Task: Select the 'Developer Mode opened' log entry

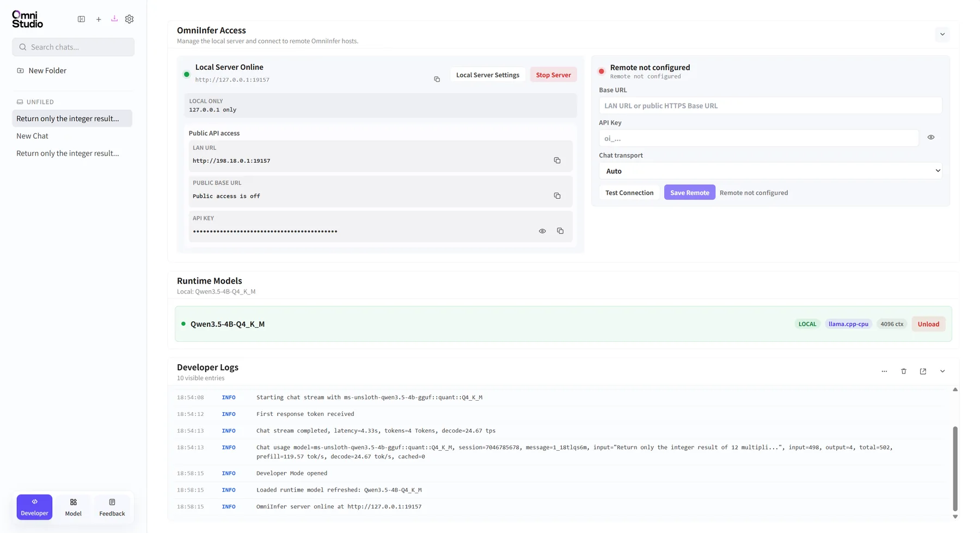Action: point(561,473)
